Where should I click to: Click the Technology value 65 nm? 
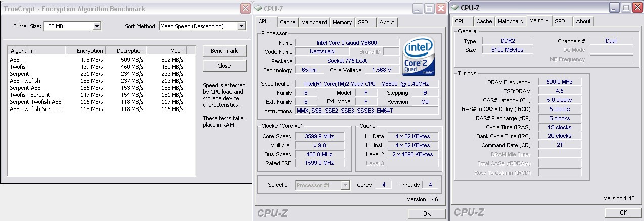pyautogui.click(x=309, y=70)
